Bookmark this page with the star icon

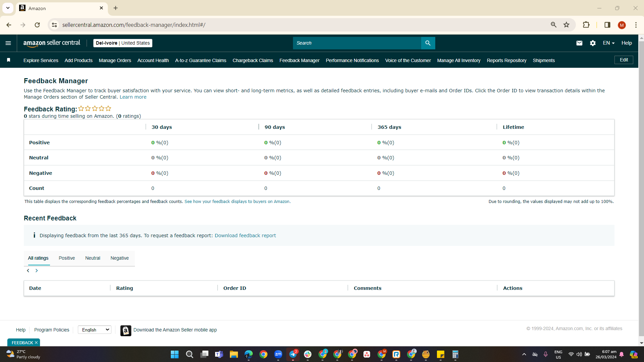point(566,25)
